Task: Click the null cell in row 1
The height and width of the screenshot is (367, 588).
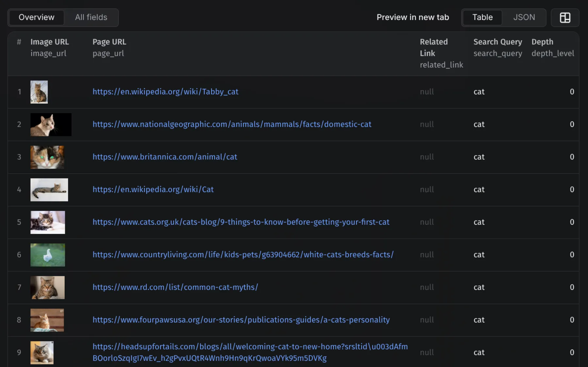Action: point(427,92)
